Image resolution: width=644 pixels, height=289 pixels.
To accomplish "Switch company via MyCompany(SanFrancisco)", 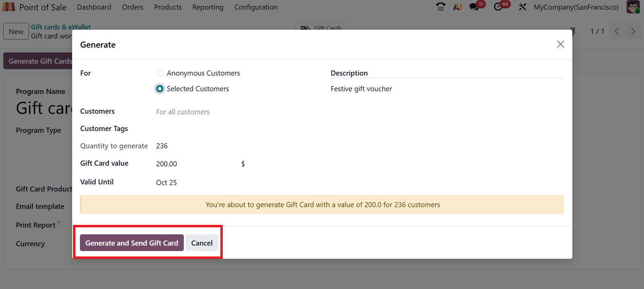I will pos(576,7).
